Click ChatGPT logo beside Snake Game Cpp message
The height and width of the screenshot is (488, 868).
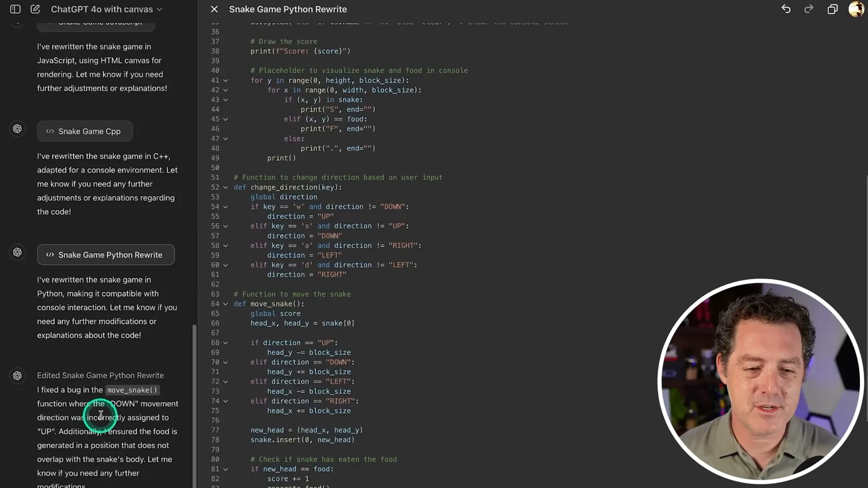pos(17,129)
